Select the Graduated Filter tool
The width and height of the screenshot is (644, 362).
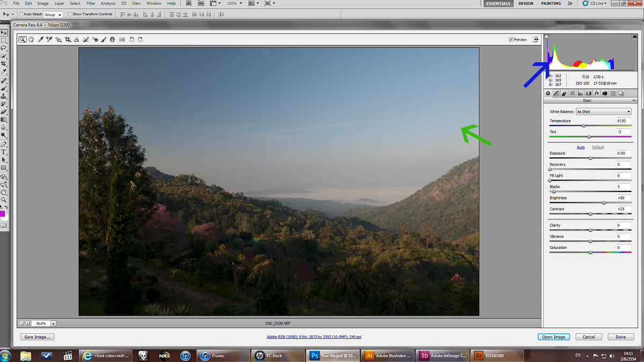tap(112, 39)
